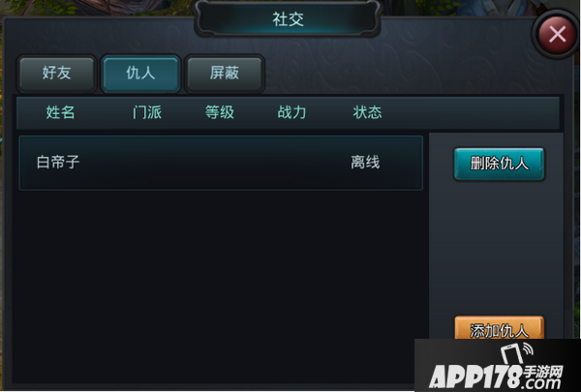This screenshot has width=581, height=392.
Task: Select the 白帝子 enemy entry
Action: [221, 163]
